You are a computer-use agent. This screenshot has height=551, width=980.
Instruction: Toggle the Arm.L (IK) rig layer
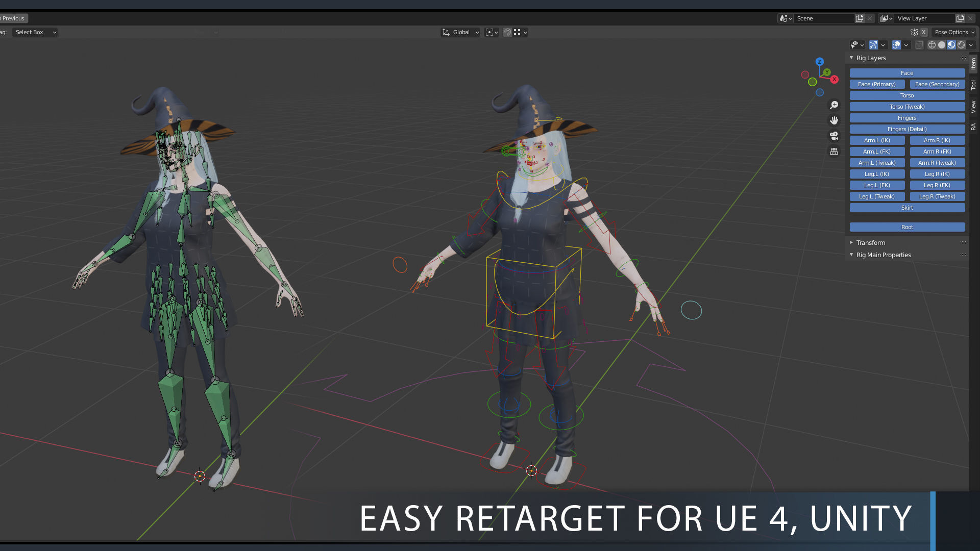[x=877, y=140]
